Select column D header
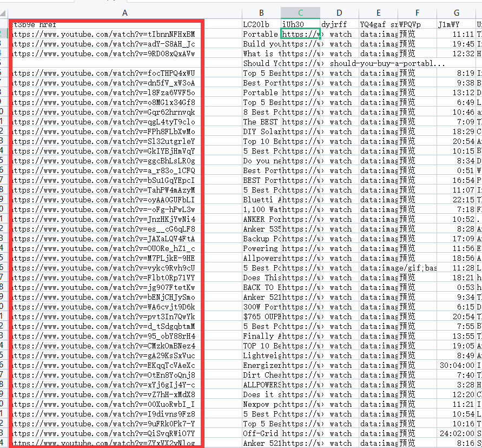 click(339, 13)
